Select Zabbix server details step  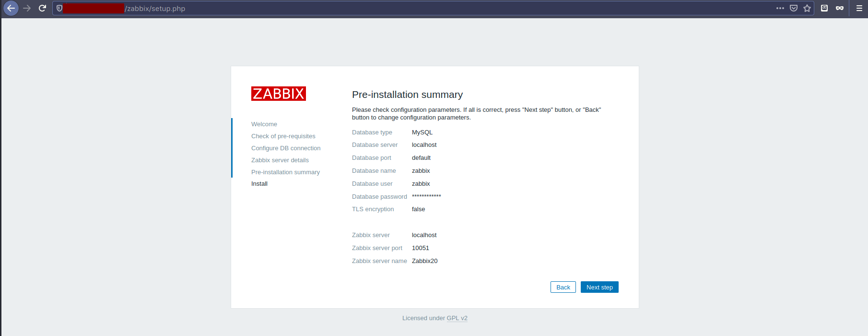pos(280,160)
